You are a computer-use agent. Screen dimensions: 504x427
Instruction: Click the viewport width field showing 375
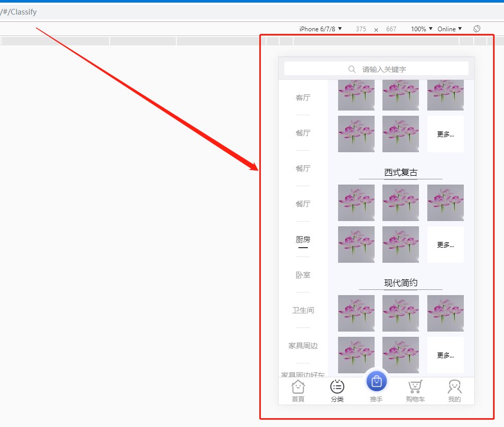pyautogui.click(x=361, y=29)
